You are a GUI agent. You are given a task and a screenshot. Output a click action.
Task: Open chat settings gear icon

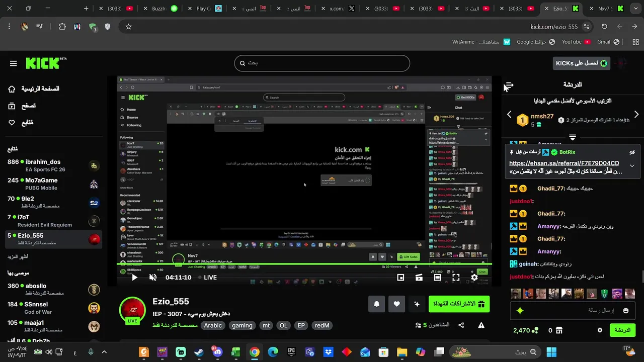(x=600, y=330)
